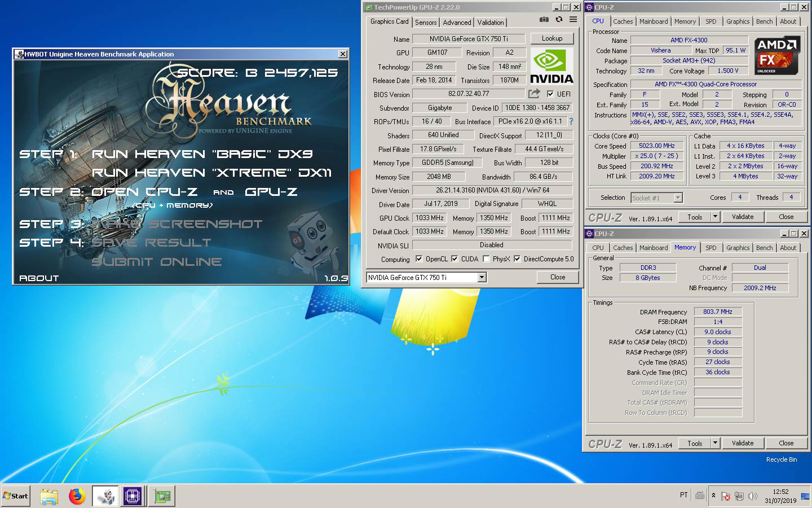
Task: Refresh GPU-Z data using the refresh icon
Action: (x=559, y=19)
